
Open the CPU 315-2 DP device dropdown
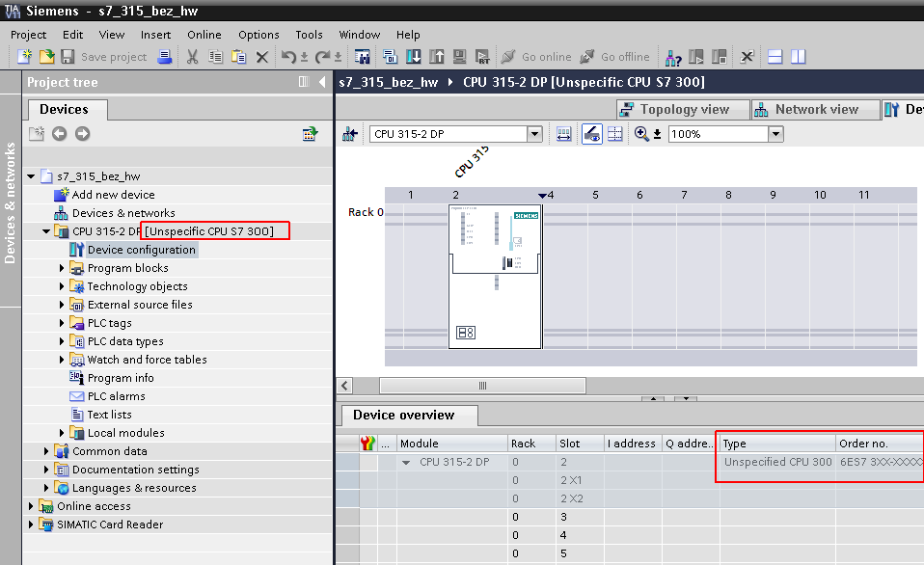click(534, 134)
